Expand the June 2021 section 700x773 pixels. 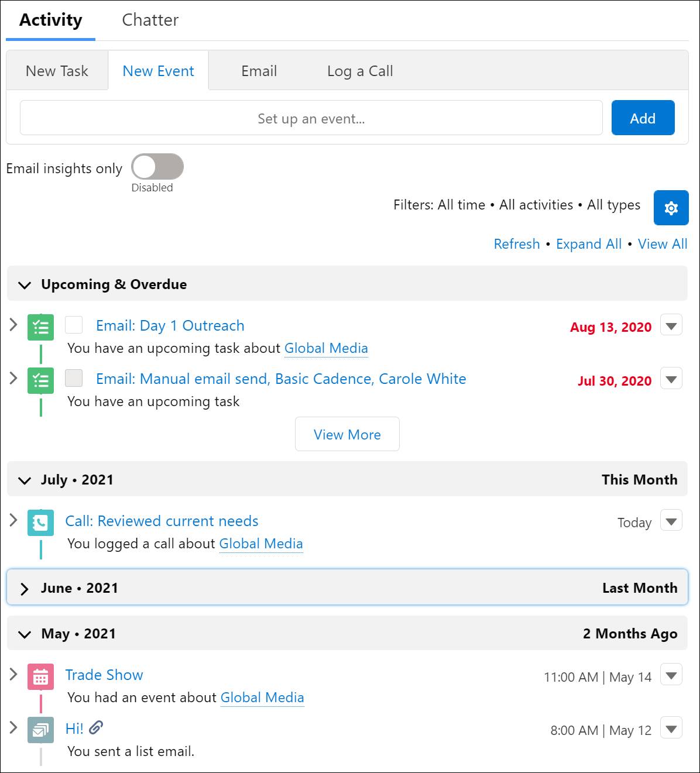click(25, 588)
